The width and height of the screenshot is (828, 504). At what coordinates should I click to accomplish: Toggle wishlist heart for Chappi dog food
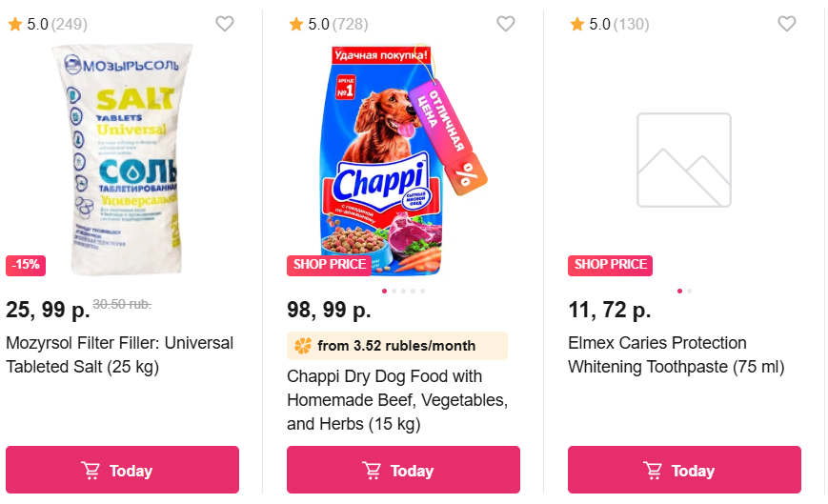(505, 24)
